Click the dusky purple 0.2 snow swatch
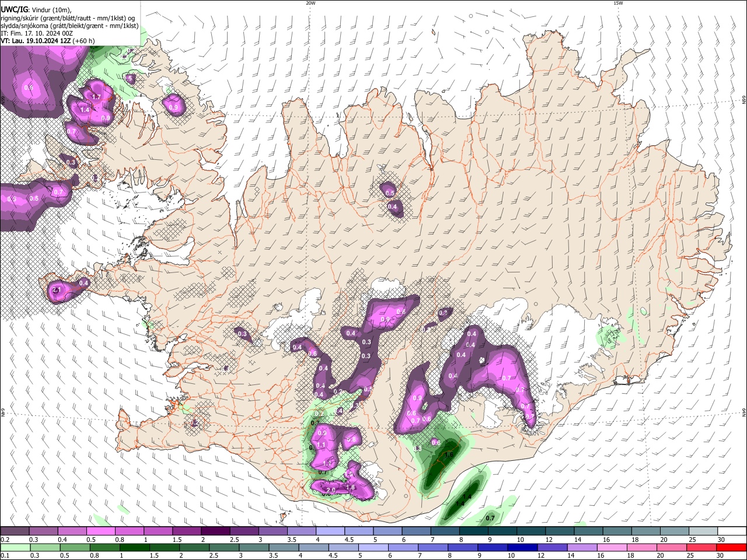This screenshot has height=560, width=747. pos(15,531)
